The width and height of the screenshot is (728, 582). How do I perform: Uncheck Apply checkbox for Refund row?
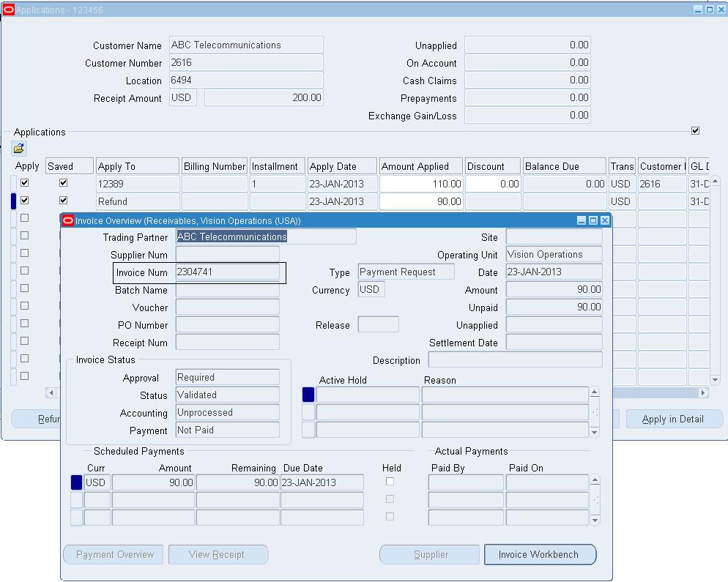[25, 201]
